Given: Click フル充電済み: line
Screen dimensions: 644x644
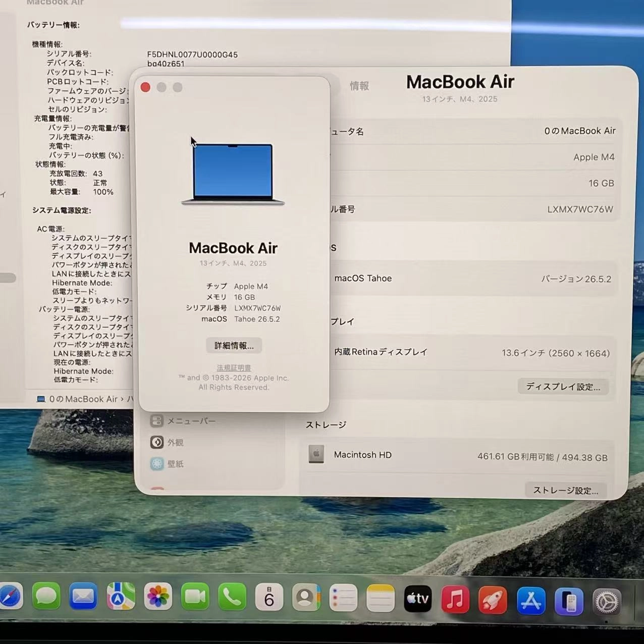Looking at the screenshot, I should (x=71, y=137).
